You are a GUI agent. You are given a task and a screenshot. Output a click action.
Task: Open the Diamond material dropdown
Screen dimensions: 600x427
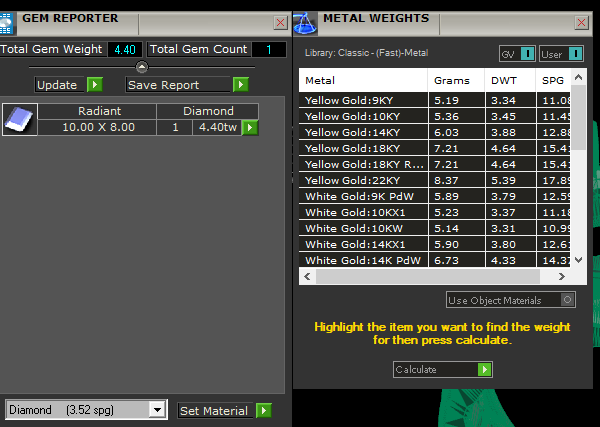[x=156, y=410]
